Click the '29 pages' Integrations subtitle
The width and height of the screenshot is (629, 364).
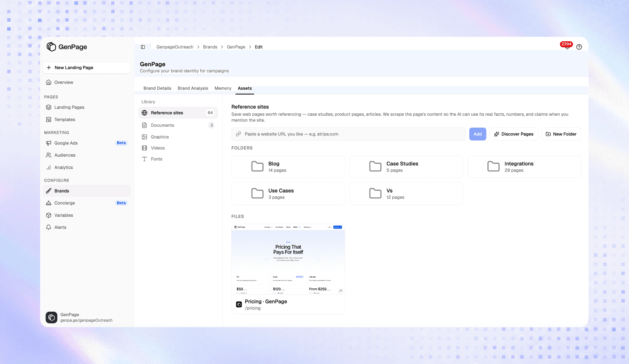(x=514, y=171)
